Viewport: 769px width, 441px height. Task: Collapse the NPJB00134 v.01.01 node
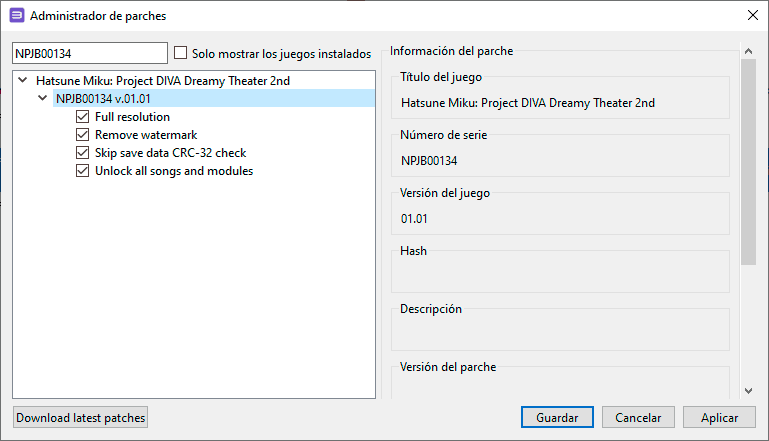[x=43, y=98]
